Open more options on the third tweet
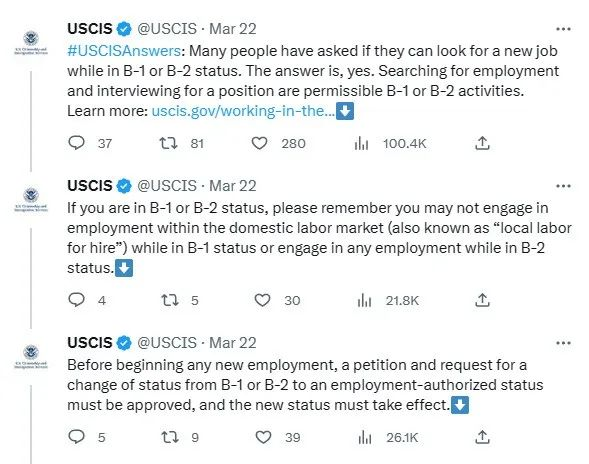This screenshot has height=464, width=589. (563, 343)
